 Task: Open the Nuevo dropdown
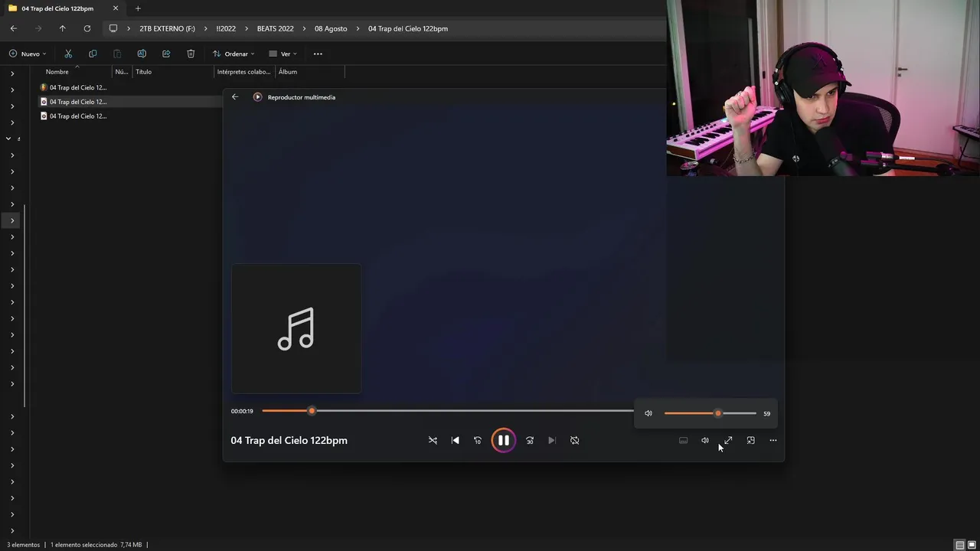pos(28,54)
